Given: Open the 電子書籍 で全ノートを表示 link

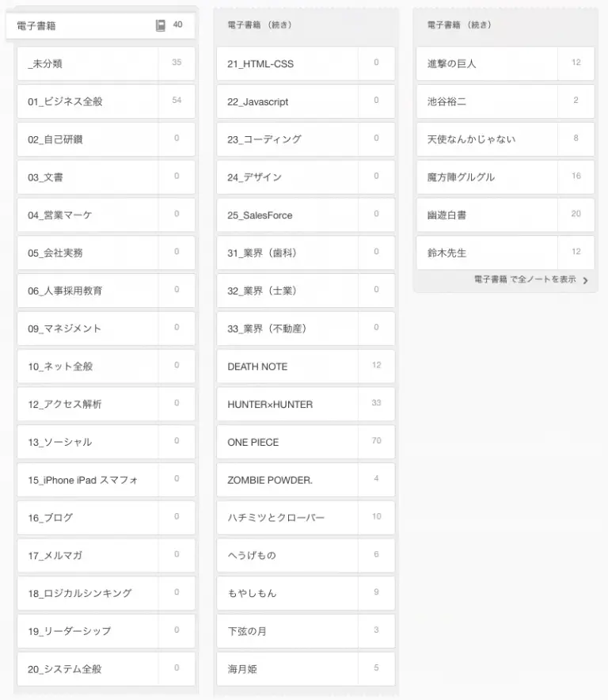Looking at the screenshot, I should pos(525,280).
